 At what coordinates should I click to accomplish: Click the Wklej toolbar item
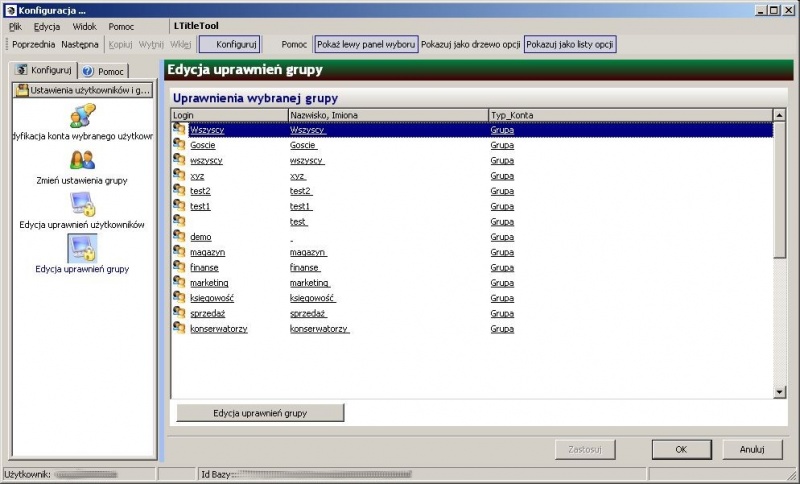tap(181, 44)
